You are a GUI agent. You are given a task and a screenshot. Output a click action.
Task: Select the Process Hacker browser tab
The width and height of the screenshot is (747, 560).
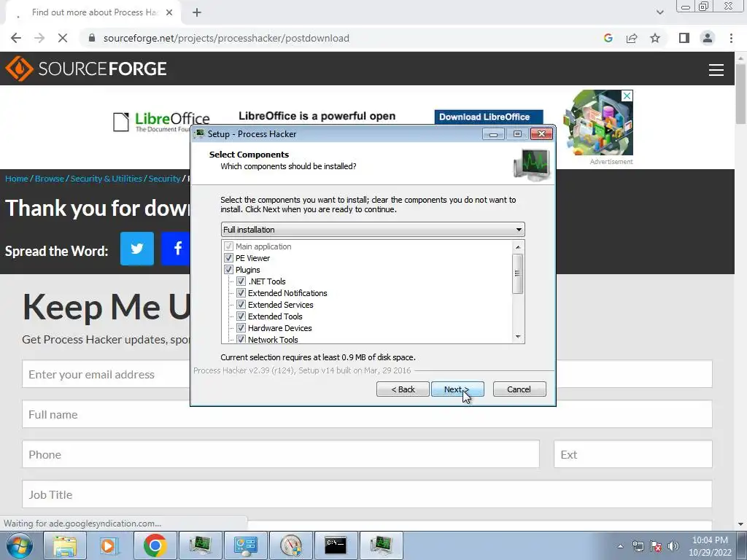94,13
